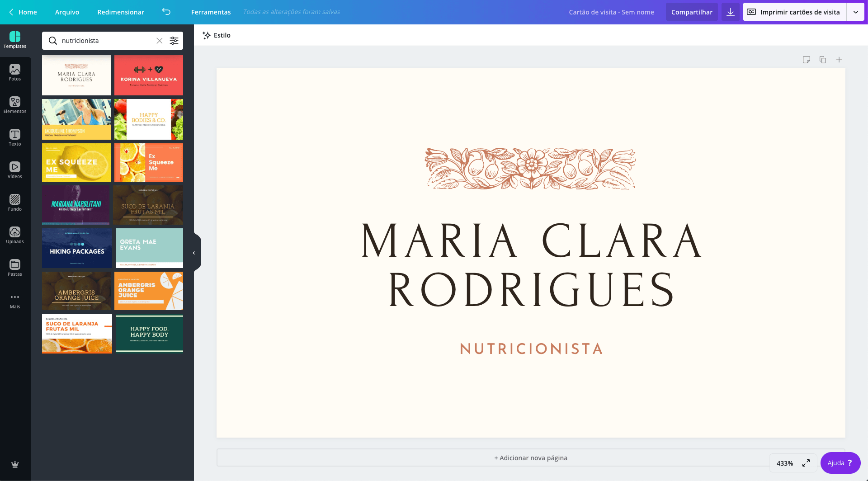Viewport: 868px width, 481px height.
Task: Click Adicionar nova página button
Action: (x=531, y=458)
